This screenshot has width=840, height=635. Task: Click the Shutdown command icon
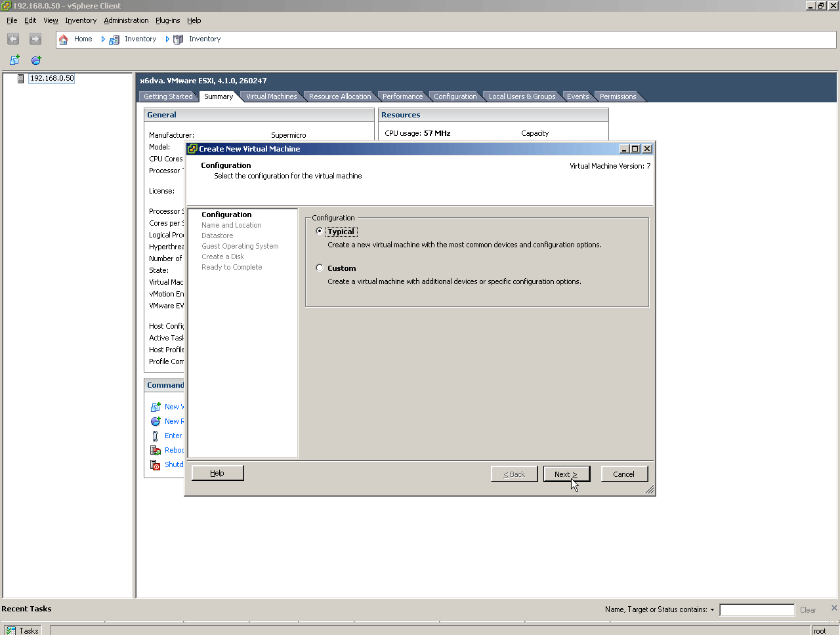[156, 465]
